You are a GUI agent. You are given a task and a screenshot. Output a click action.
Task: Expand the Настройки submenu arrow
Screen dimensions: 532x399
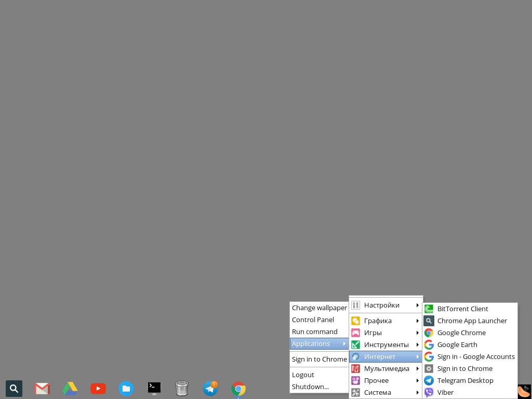point(417,305)
